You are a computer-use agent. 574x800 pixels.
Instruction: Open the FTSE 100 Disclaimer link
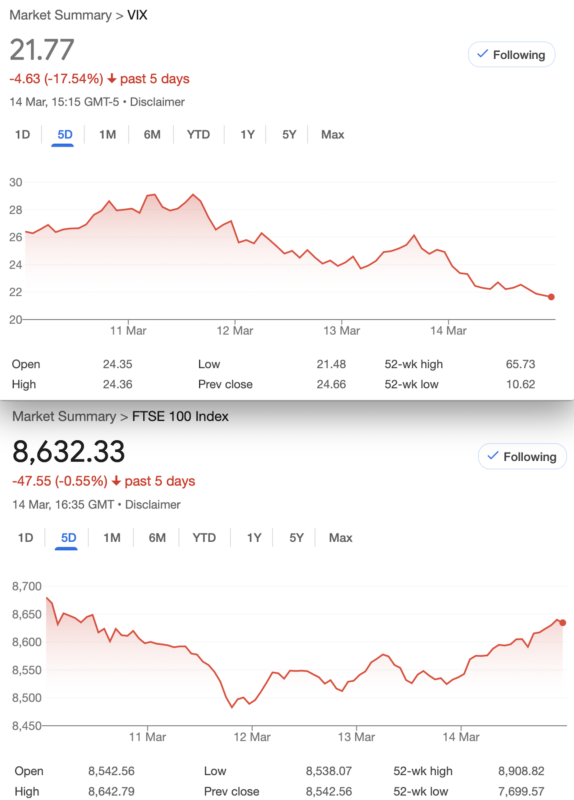(153, 505)
